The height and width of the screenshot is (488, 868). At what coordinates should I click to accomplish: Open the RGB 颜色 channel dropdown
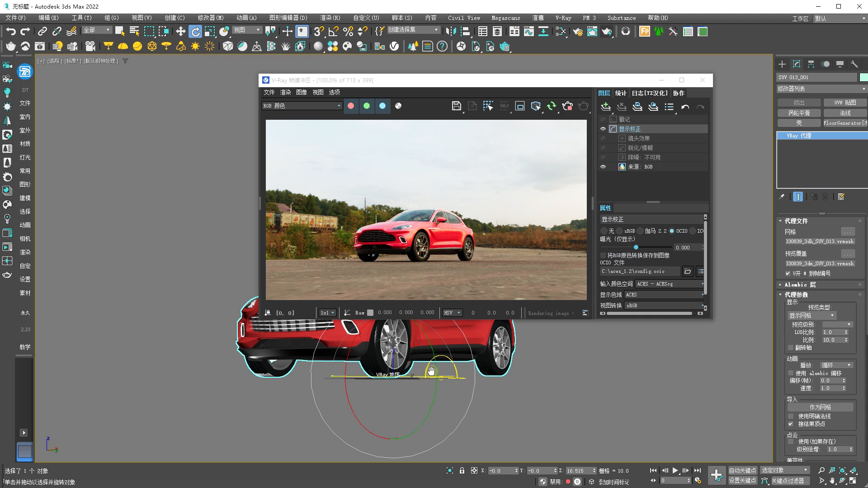point(302,106)
